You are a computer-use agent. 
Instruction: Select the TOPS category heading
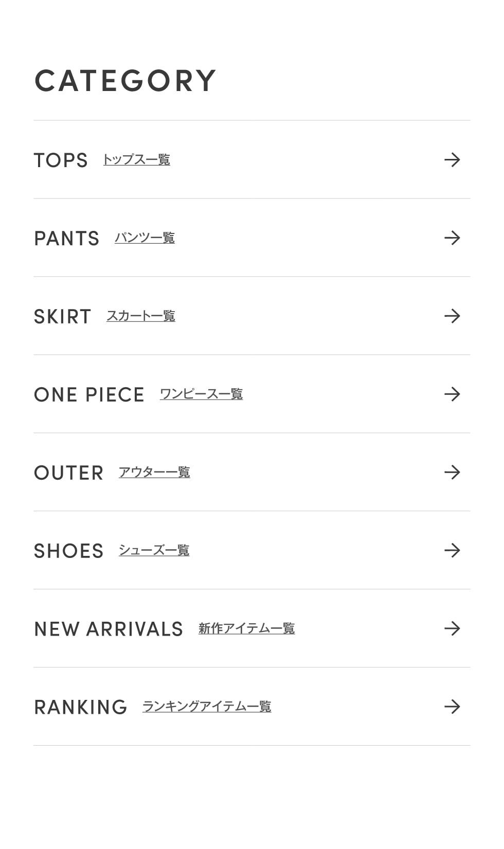point(61,160)
